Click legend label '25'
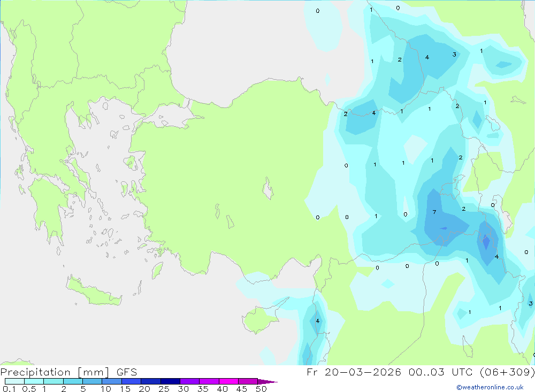535x392 pixels. (x=164, y=389)
